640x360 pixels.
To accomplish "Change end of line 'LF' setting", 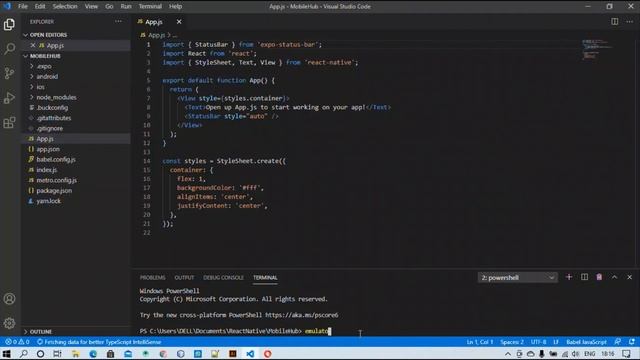I will [556, 342].
